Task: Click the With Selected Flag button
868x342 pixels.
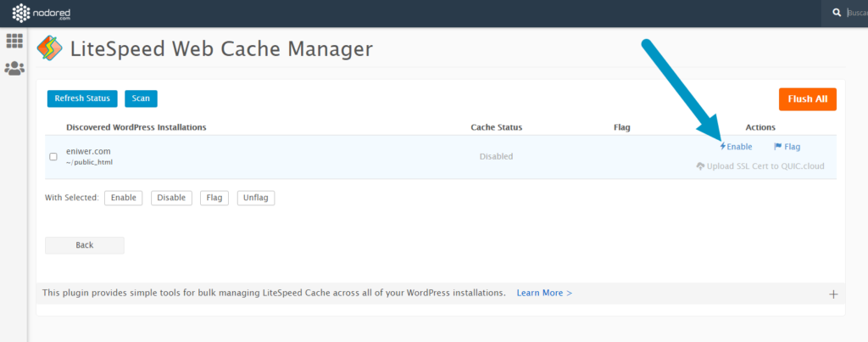Action: (x=214, y=198)
